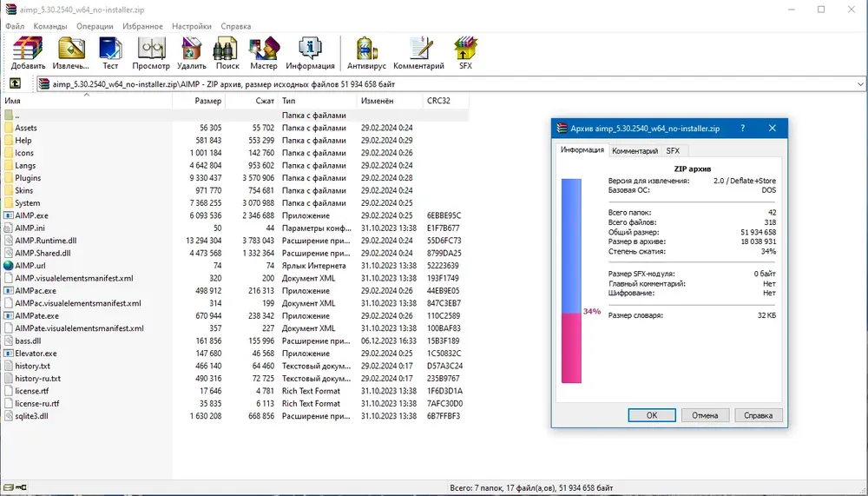Click the Отмена button
Viewport: 868px width, 496px height.
click(x=704, y=415)
